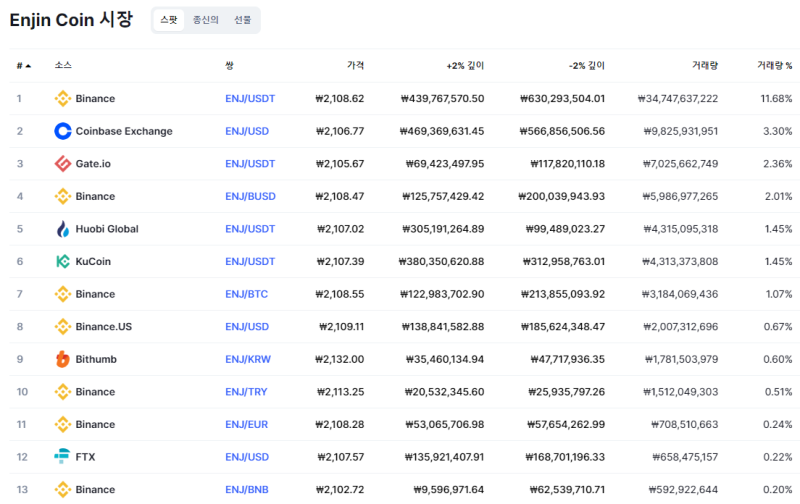Open the ENJ/BTC pair link
The image size is (800, 504).
click(x=246, y=294)
